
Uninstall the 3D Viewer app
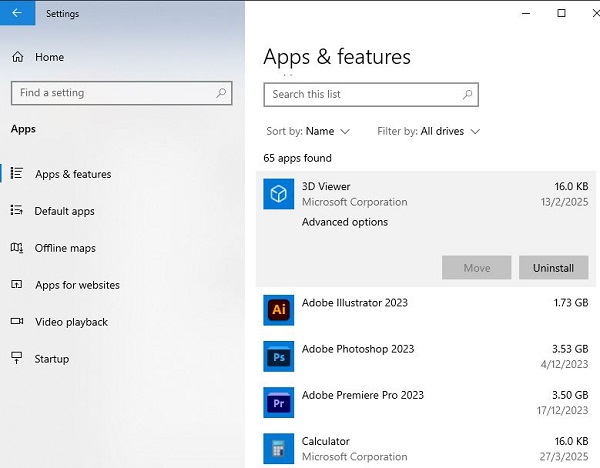553,267
